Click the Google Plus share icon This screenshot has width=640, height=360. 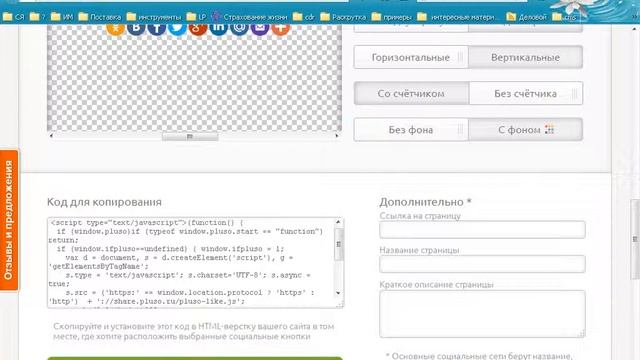click(198, 28)
